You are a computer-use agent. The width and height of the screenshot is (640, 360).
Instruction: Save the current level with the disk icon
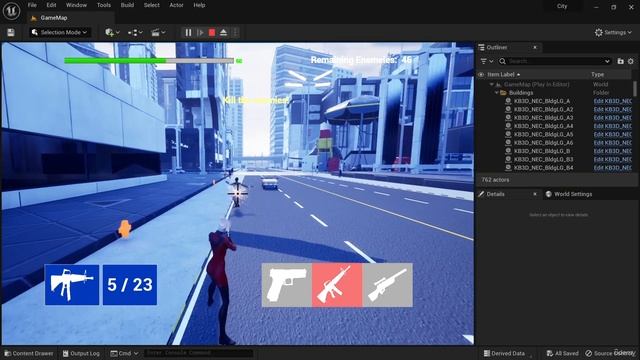tap(11, 33)
